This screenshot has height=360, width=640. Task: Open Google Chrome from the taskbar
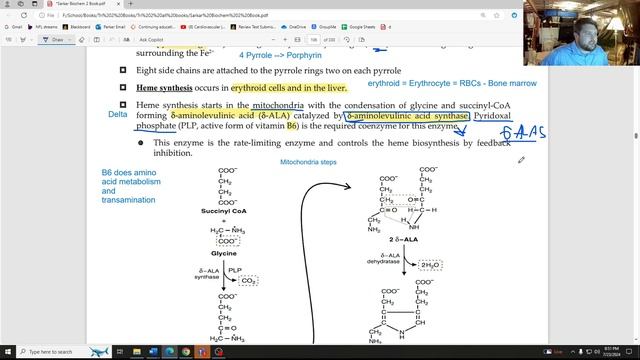click(186, 352)
